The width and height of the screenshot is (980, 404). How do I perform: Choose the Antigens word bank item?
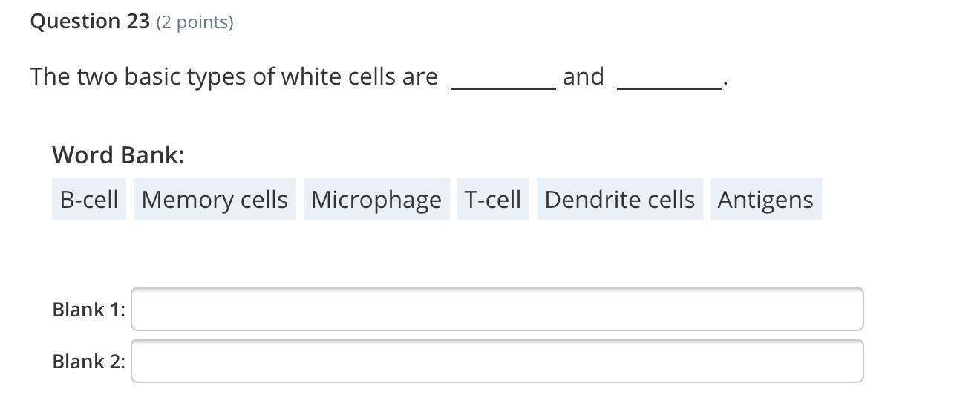pyautogui.click(x=765, y=199)
